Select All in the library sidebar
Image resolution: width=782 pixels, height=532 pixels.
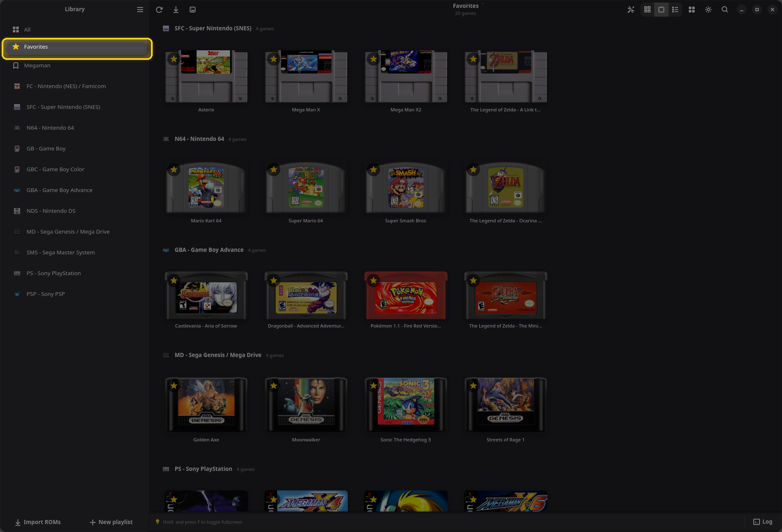pyautogui.click(x=75, y=30)
